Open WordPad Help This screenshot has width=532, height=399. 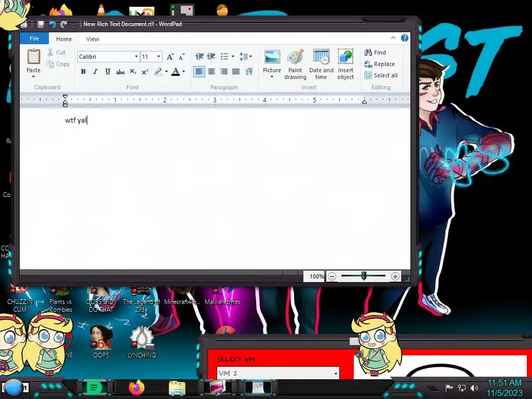point(404,38)
